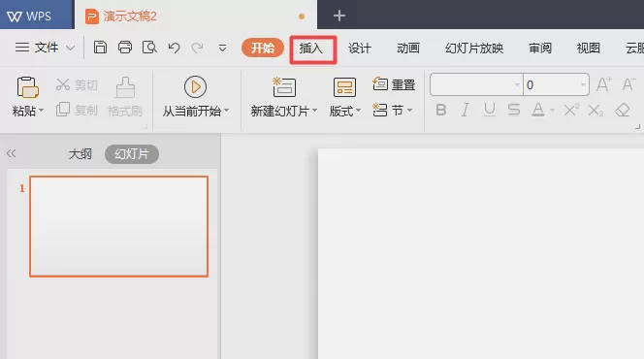
Task: Save the presentation with the save icon
Action: pos(100,48)
